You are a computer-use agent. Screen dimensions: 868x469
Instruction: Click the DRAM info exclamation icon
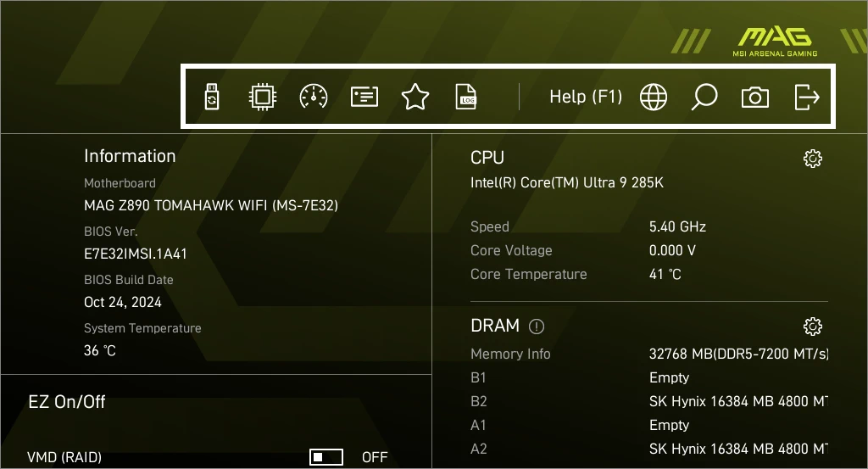pos(537,327)
